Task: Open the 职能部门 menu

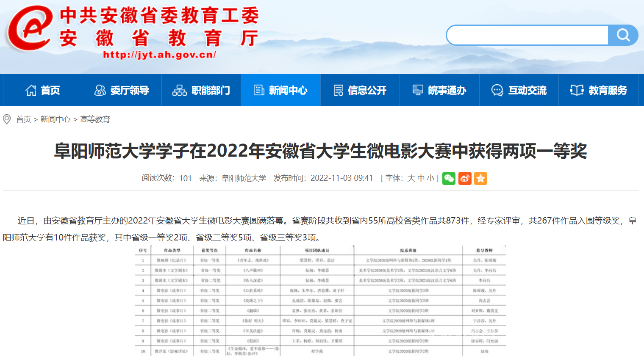Action: (201, 90)
